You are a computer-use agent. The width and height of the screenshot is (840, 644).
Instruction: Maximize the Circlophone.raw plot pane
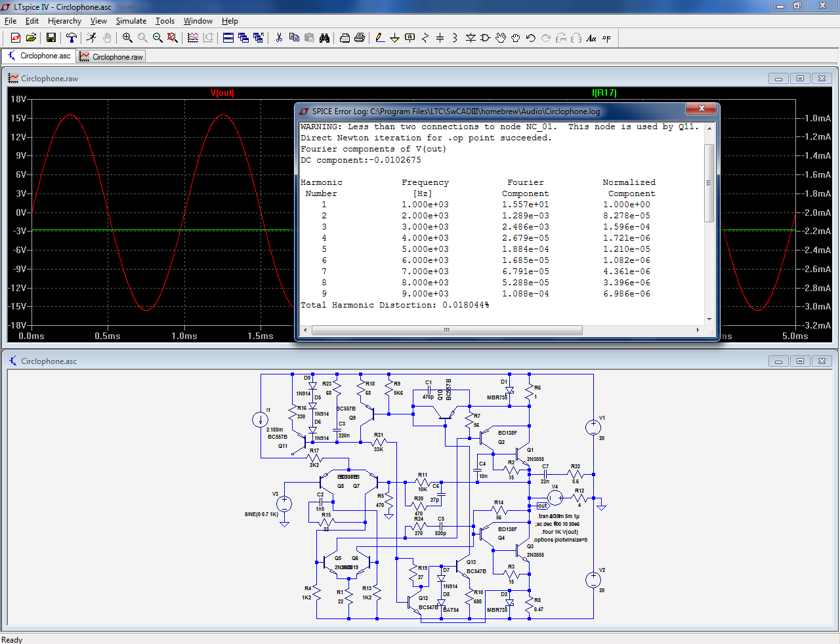coord(800,79)
